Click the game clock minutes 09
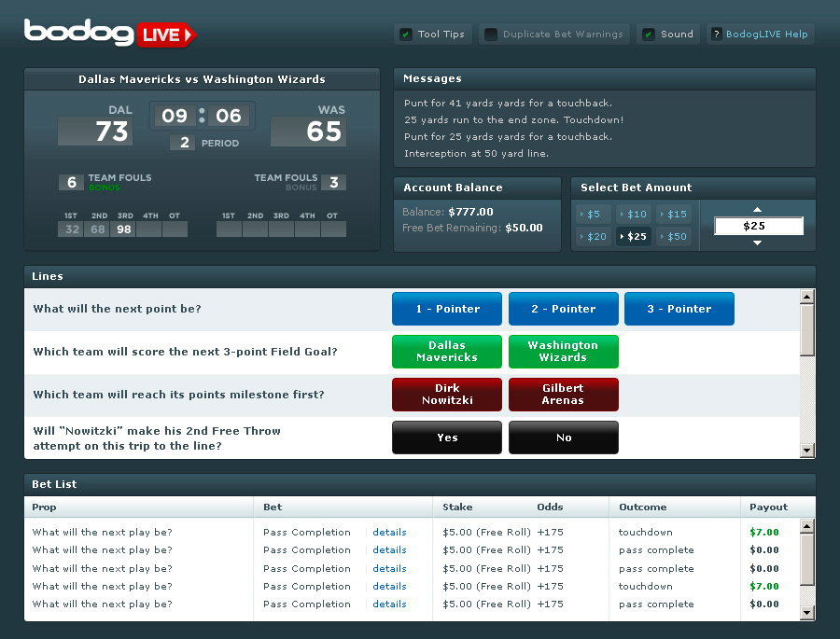The width and height of the screenshot is (840, 639). [175, 116]
